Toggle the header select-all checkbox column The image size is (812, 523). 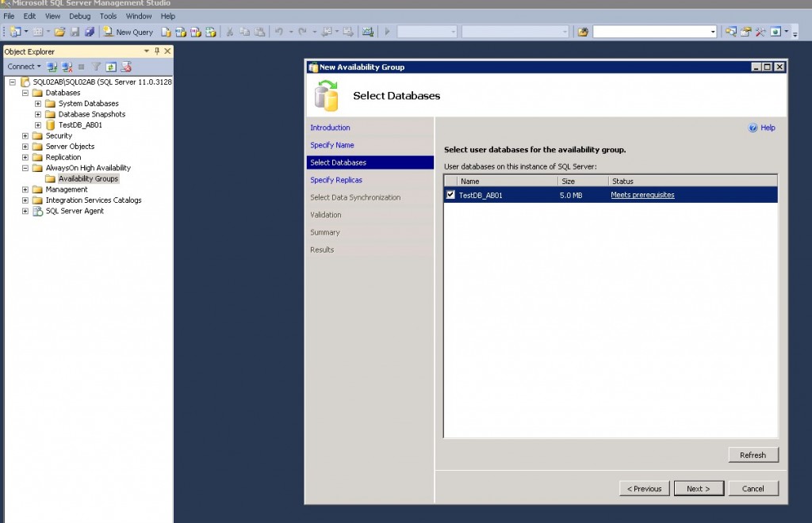tap(450, 181)
